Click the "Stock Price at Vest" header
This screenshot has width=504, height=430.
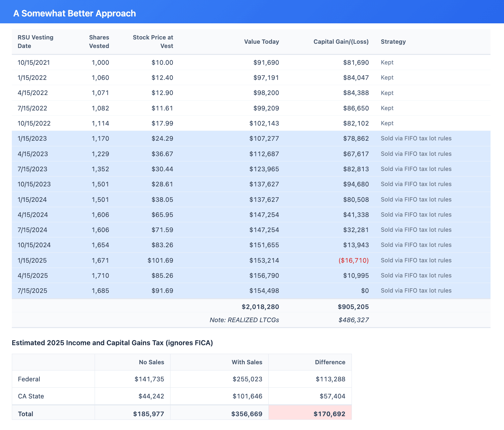click(153, 41)
